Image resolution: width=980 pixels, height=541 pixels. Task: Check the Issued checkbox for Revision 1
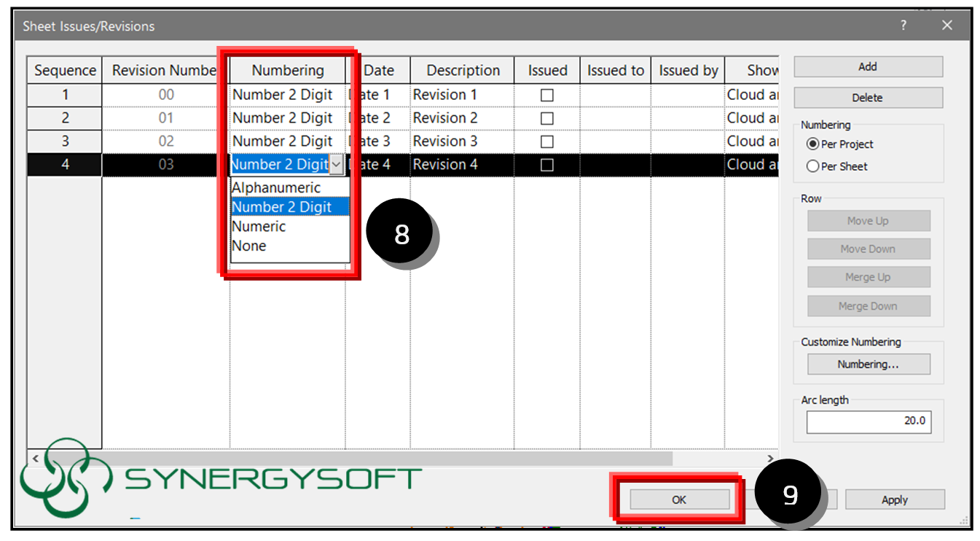coord(547,94)
